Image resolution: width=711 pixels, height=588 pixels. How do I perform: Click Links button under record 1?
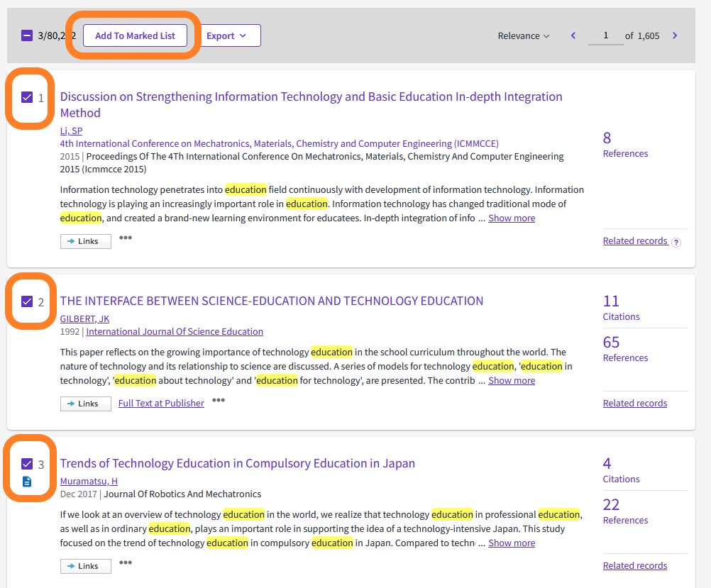point(86,241)
